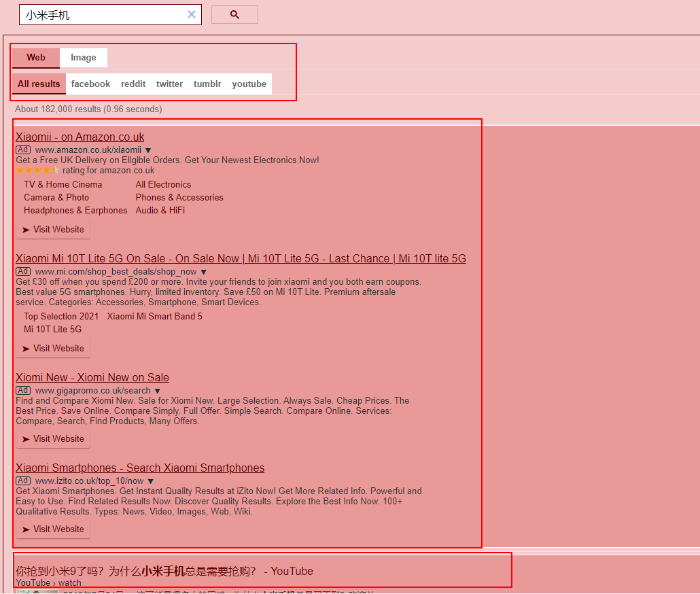Click Visit Website under the gigapromo ad
The width and height of the screenshot is (700, 594).
[x=53, y=438]
